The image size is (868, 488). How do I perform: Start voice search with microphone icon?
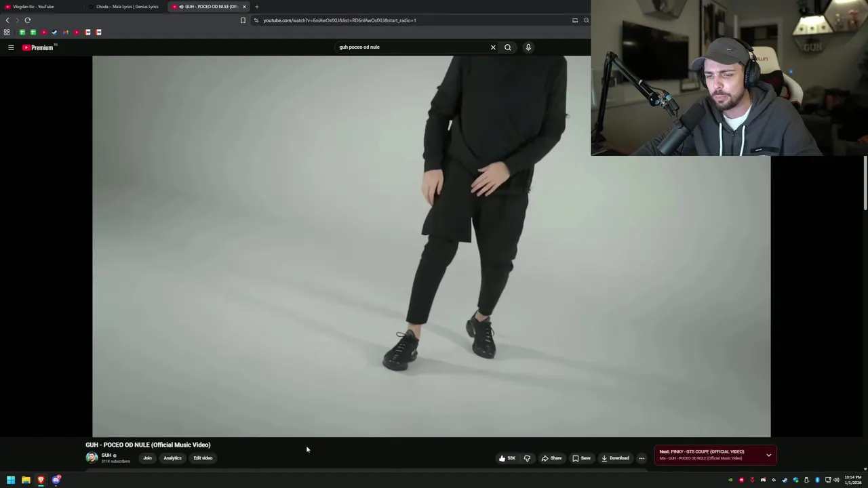[528, 47]
